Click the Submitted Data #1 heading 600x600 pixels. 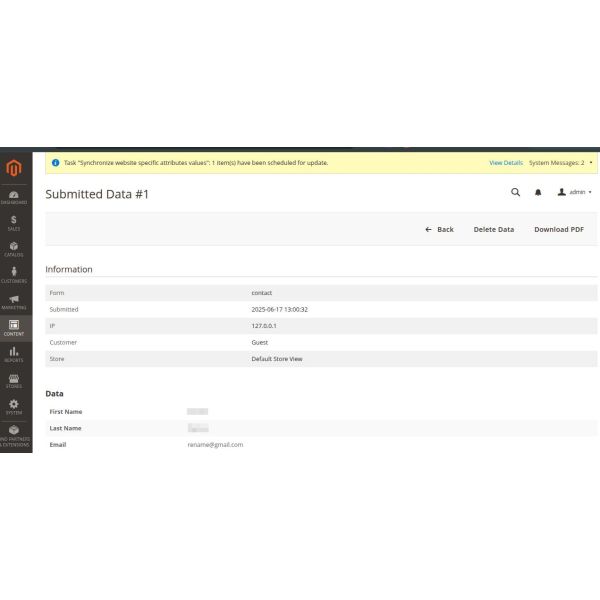[97, 194]
